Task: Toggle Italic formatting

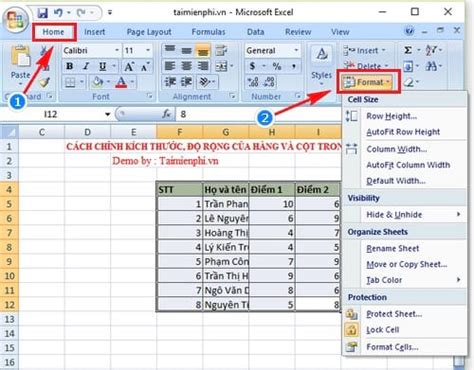Action: 86,66
